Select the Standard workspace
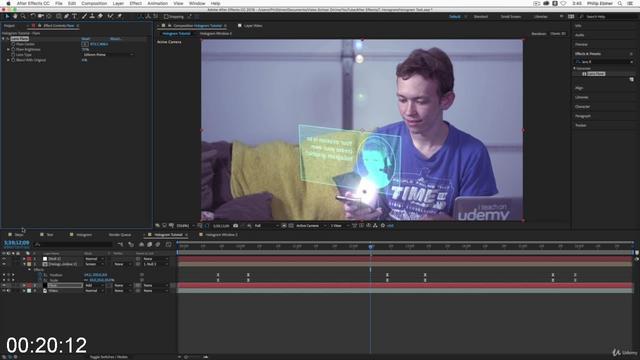The height and width of the screenshot is (360, 640). 481,17
